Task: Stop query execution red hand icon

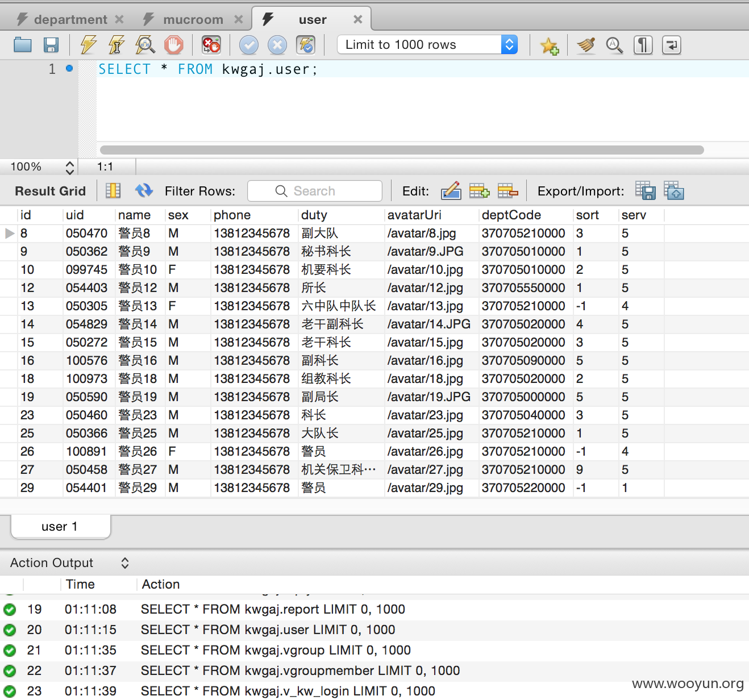Action: [x=174, y=45]
